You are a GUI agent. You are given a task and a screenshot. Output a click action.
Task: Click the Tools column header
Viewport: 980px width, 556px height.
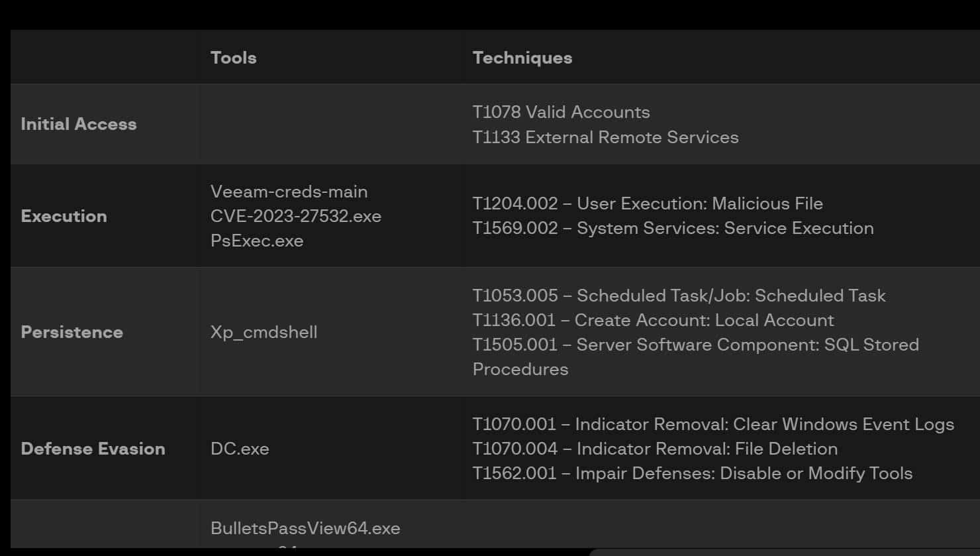(x=233, y=58)
